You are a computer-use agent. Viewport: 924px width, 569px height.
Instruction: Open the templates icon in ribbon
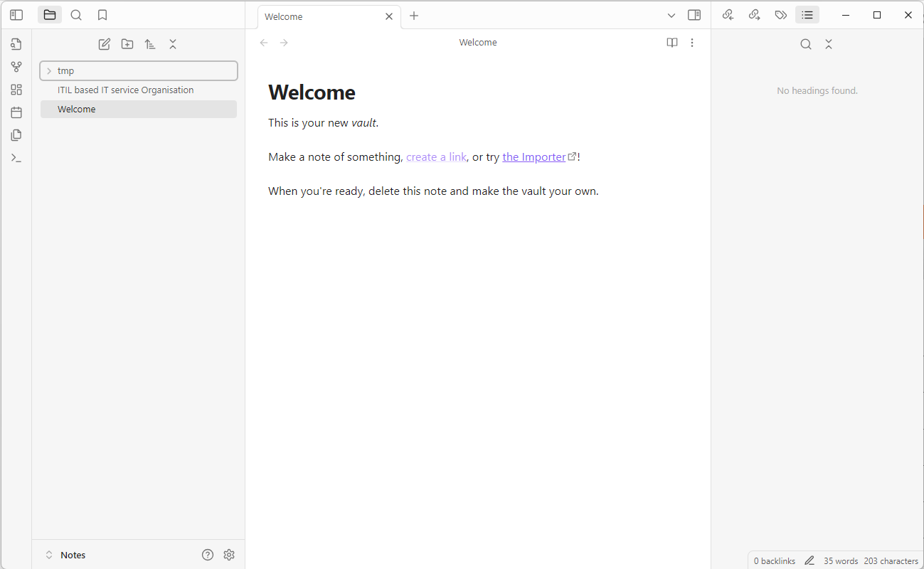click(x=16, y=135)
